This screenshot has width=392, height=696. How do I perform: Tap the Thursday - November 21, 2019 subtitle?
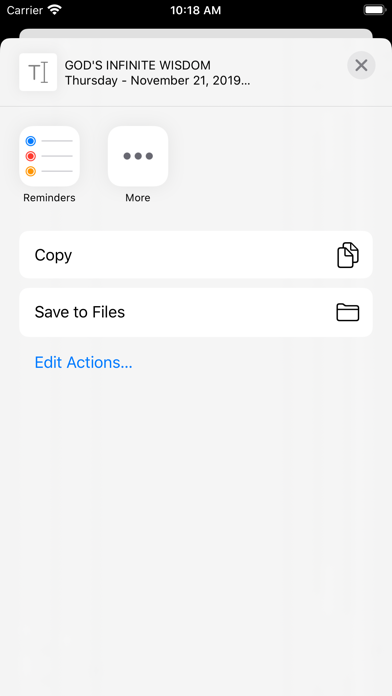[158, 80]
